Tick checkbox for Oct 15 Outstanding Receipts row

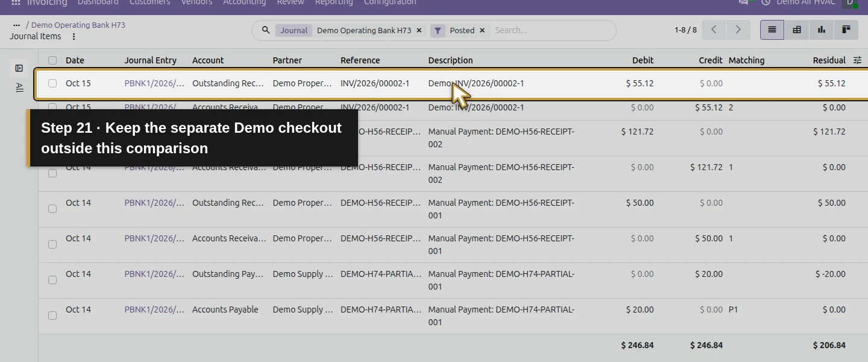pos(52,83)
